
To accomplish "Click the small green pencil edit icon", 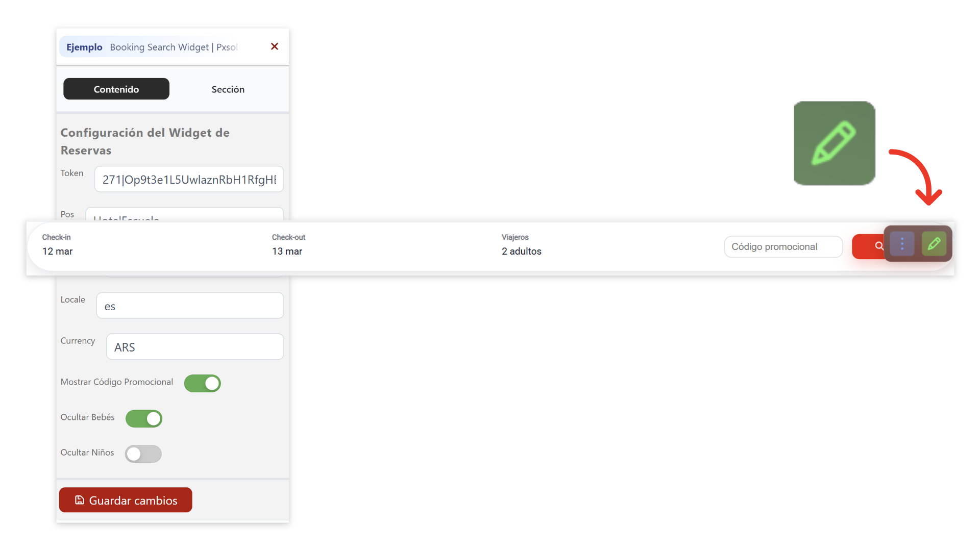I will tap(934, 244).
